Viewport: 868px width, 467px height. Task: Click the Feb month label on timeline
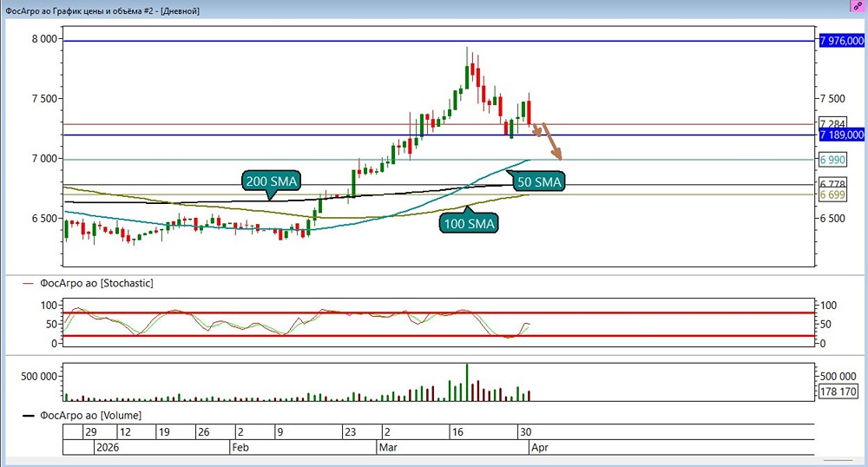(x=240, y=447)
